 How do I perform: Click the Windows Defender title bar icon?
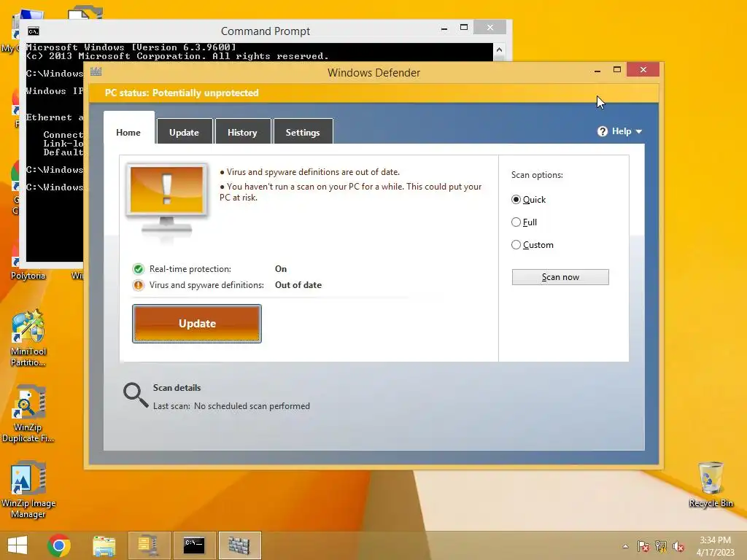pos(96,72)
